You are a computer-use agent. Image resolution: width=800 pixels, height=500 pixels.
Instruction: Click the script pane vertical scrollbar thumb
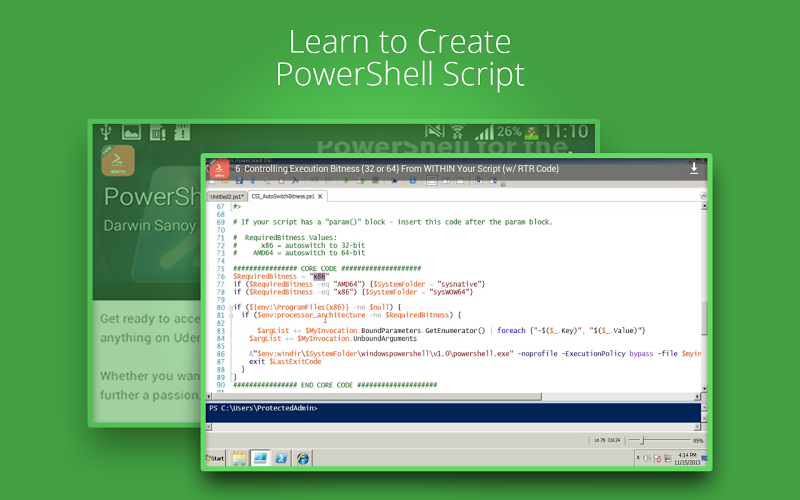point(704,318)
